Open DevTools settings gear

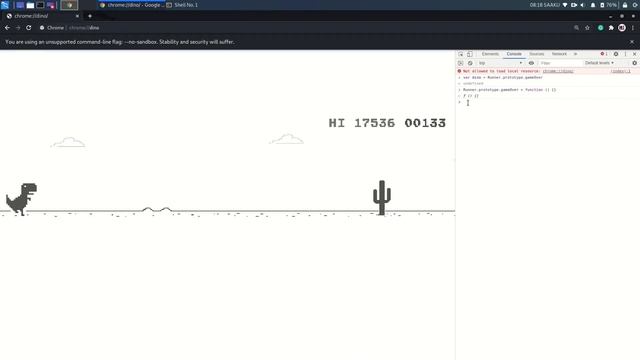(616, 54)
